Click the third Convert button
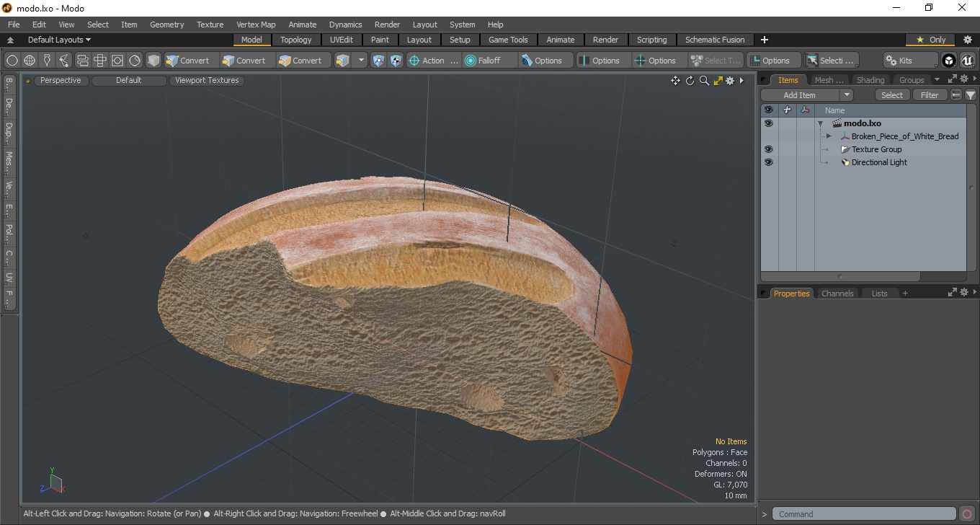 pyautogui.click(x=303, y=61)
